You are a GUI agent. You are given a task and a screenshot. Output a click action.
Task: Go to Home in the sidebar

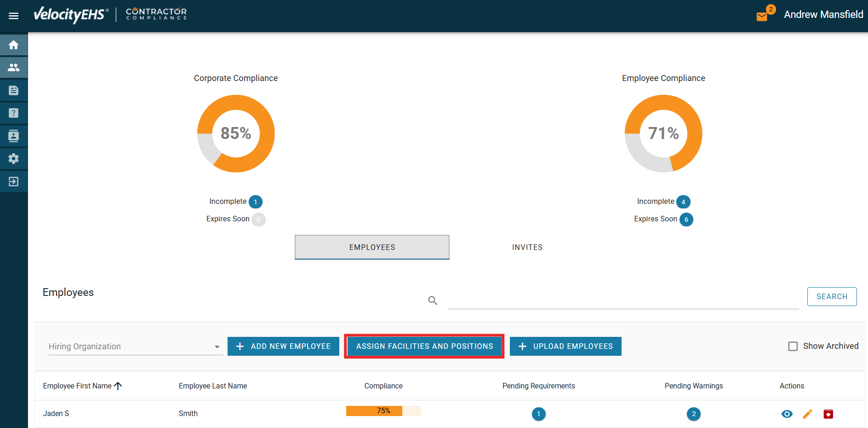point(14,45)
